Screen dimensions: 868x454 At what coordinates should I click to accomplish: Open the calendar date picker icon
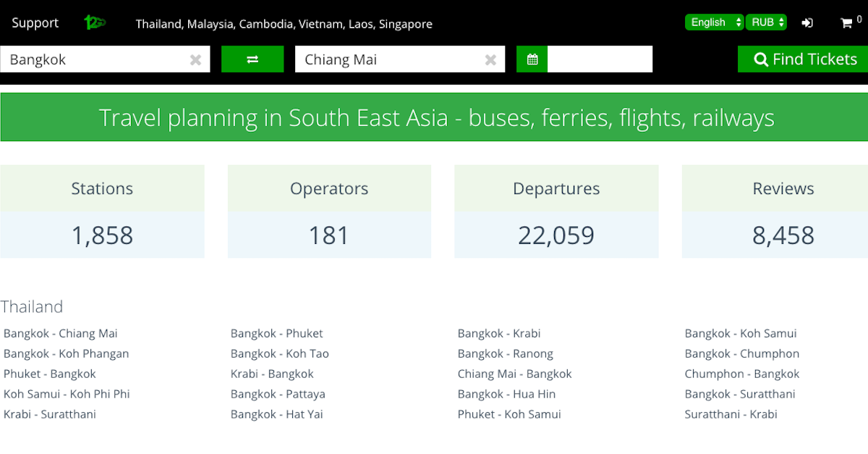[532, 59]
